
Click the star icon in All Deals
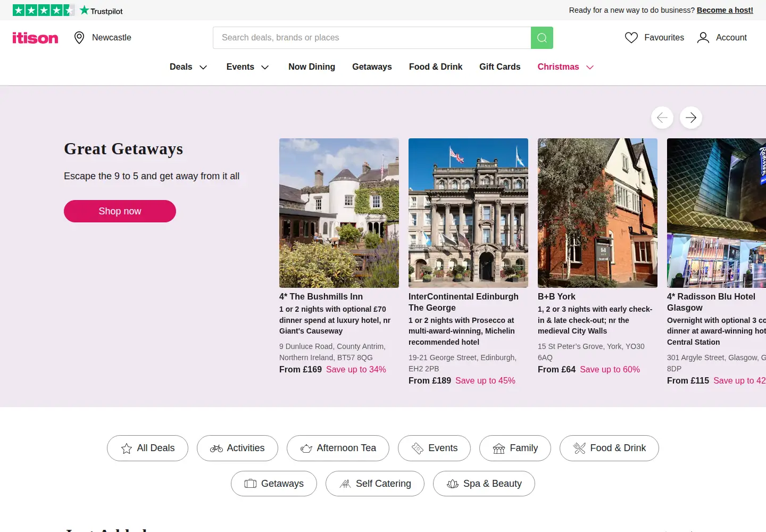127,448
